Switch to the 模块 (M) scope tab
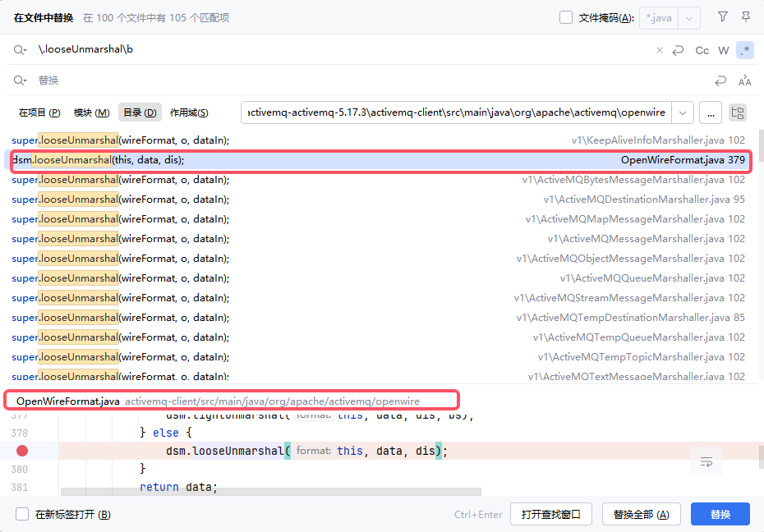This screenshot has width=764, height=532. point(92,112)
